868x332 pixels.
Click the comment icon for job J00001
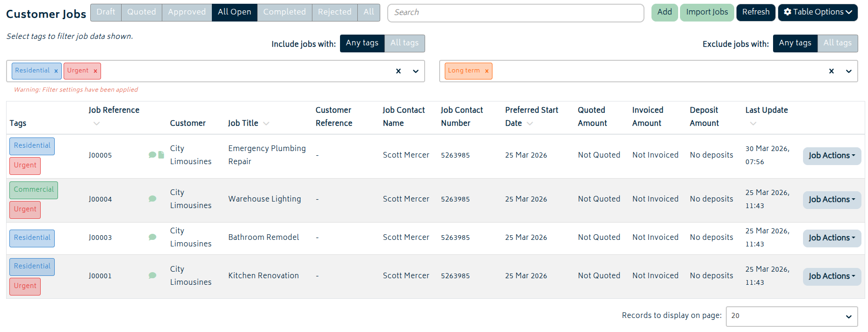click(x=152, y=275)
